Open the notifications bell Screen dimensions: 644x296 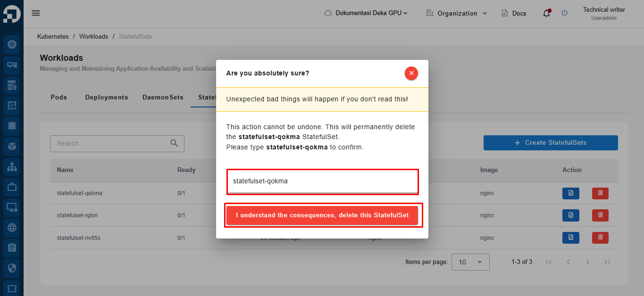(x=546, y=13)
